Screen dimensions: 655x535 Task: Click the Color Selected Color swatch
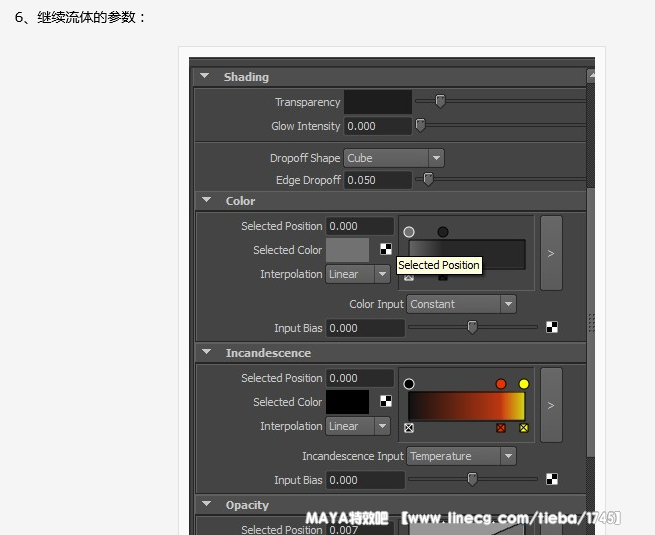coord(347,250)
